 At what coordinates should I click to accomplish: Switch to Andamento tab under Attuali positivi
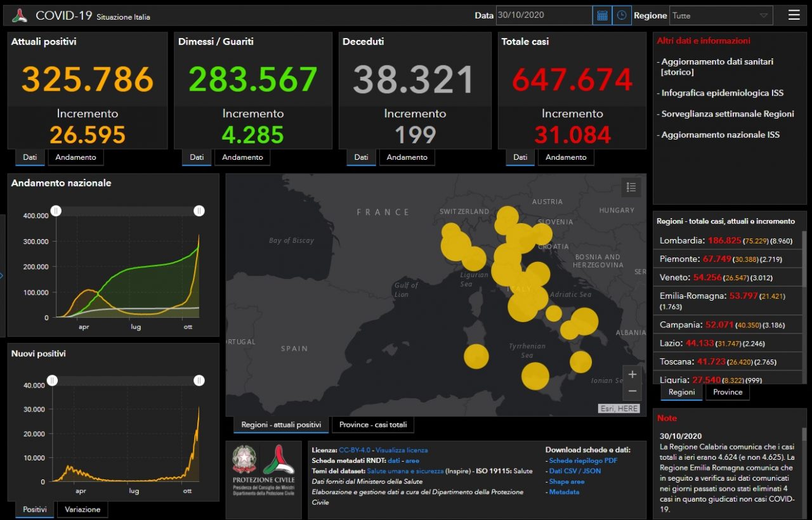pos(75,157)
